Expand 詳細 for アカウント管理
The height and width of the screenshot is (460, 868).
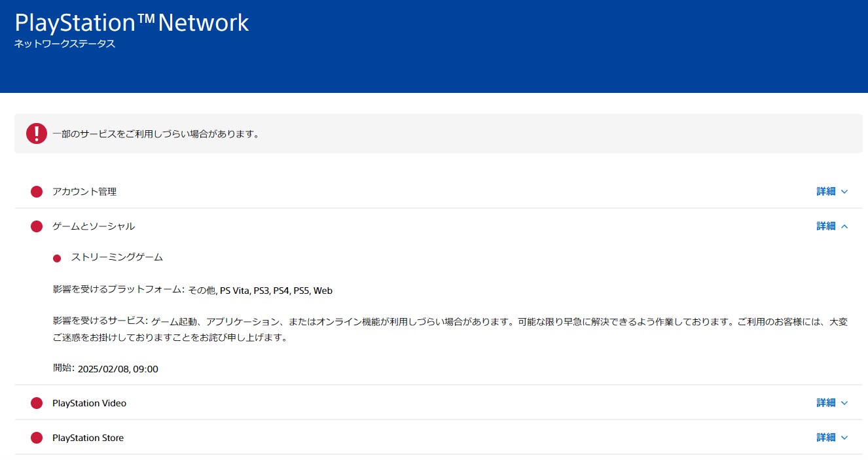(x=832, y=191)
